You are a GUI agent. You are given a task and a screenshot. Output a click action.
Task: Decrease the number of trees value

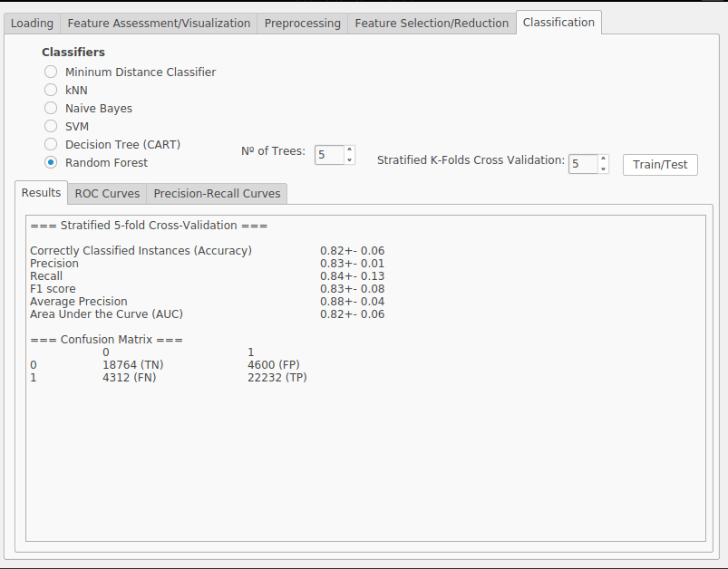(x=350, y=159)
